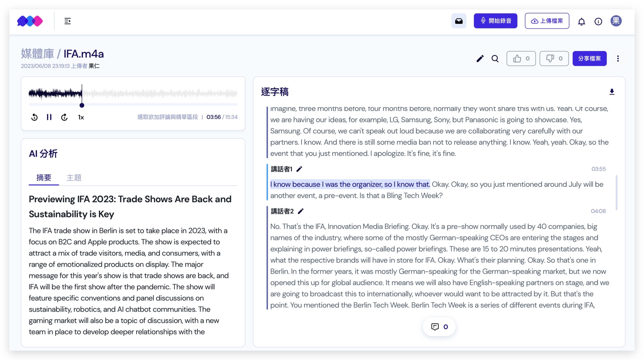
Task: Open the user avatar 果
Action: point(616,21)
